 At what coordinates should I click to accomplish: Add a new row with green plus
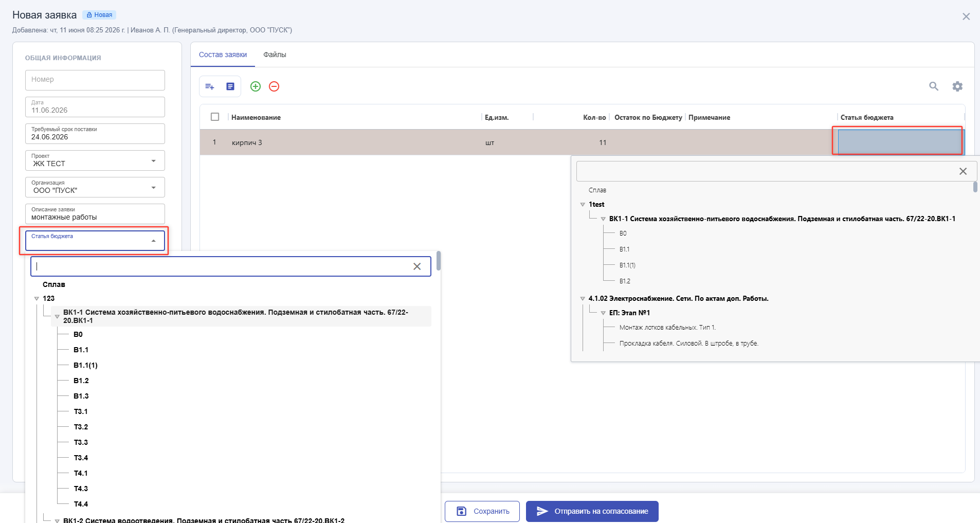coord(256,86)
